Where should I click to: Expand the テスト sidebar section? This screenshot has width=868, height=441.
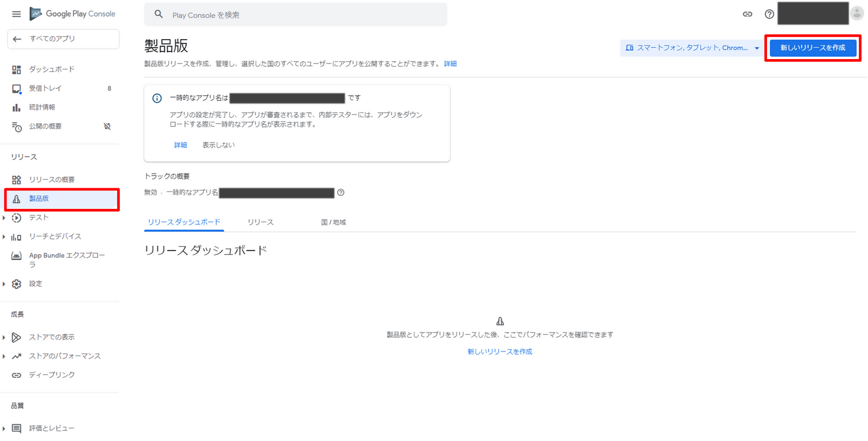pos(4,218)
